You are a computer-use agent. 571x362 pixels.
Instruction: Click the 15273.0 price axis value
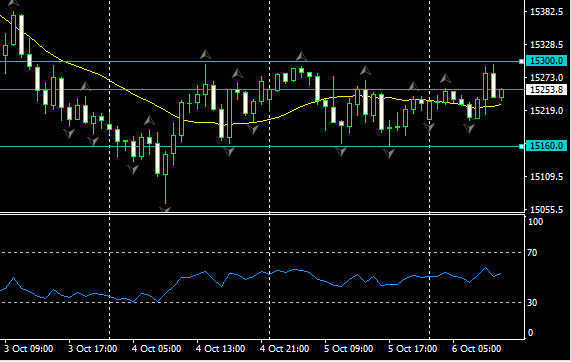tap(547, 78)
